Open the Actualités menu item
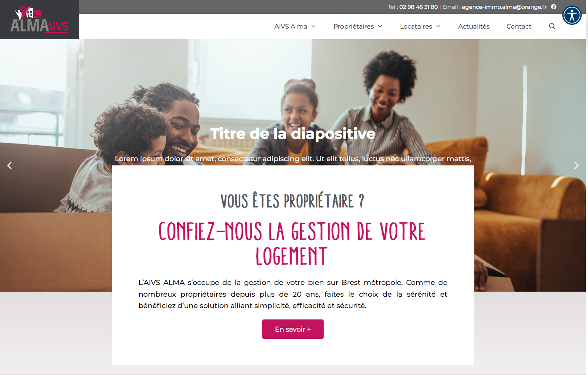This screenshot has width=588, height=375. (474, 26)
